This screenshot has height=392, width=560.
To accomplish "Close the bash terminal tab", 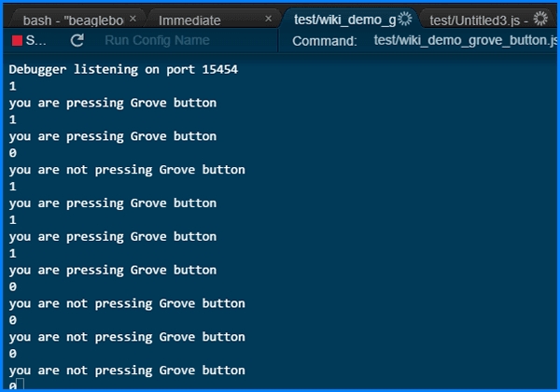I will click(x=133, y=19).
